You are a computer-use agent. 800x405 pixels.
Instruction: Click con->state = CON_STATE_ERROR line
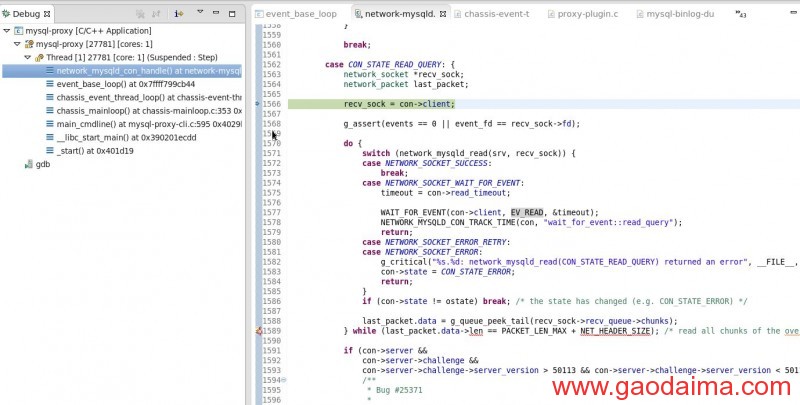point(447,271)
